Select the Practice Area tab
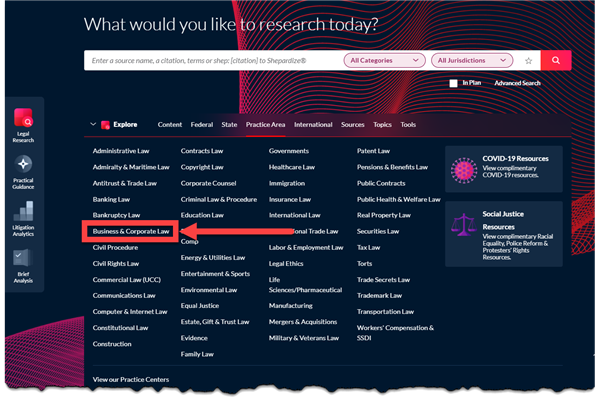 click(265, 125)
